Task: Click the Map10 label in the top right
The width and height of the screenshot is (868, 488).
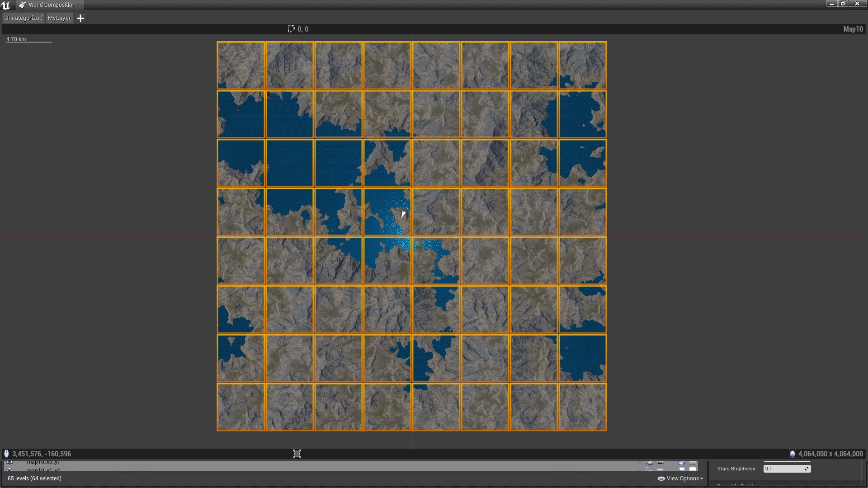Action: pos(852,29)
